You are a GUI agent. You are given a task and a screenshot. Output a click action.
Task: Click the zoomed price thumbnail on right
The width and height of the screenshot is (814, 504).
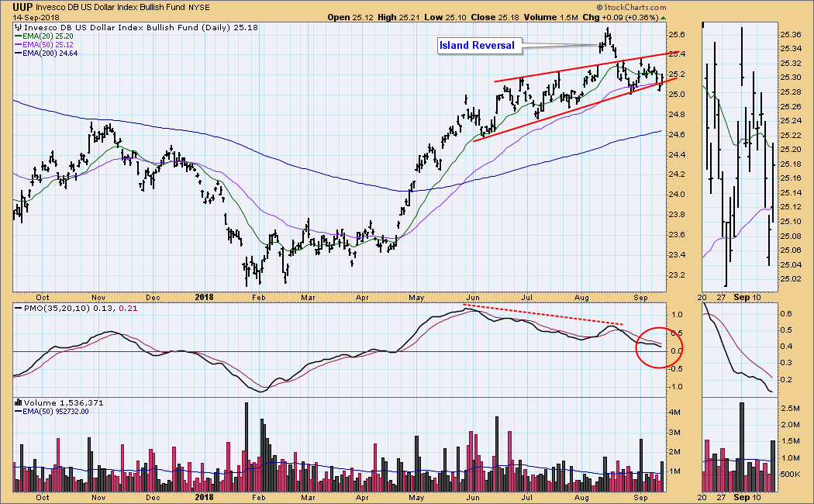coord(739,155)
